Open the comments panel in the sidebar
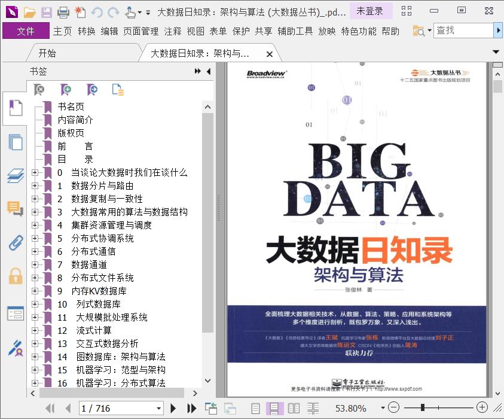Viewport: 504px width, 420px height. (x=16, y=209)
